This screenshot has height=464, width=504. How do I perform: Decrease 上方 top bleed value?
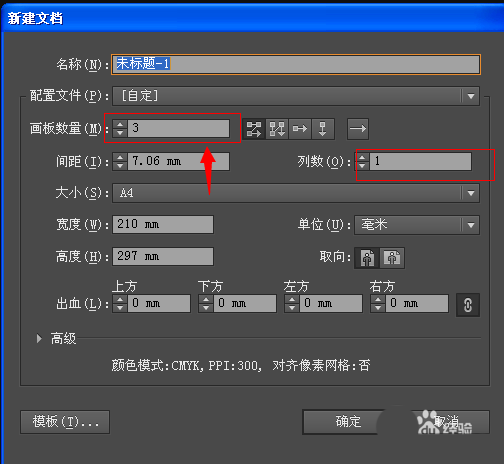click(120, 308)
